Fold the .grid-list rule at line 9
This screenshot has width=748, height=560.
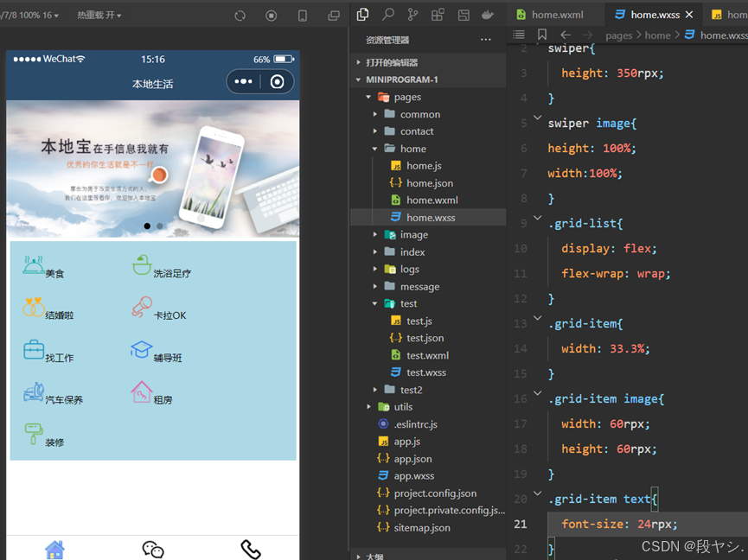(537, 217)
